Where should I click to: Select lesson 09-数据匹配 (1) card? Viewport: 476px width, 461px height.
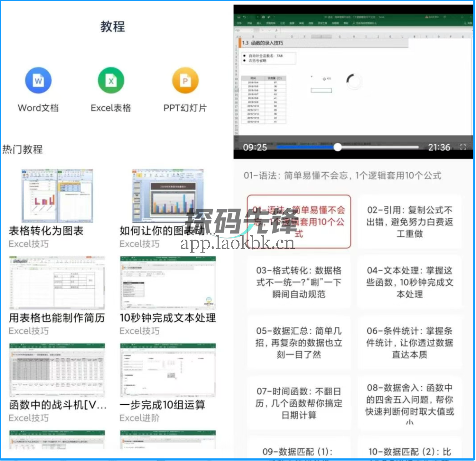click(x=299, y=448)
